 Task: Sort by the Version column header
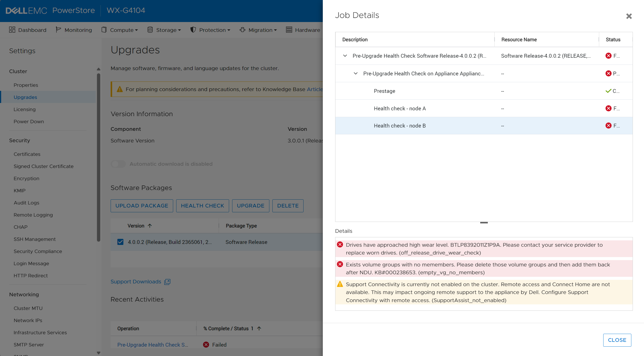[136, 226]
